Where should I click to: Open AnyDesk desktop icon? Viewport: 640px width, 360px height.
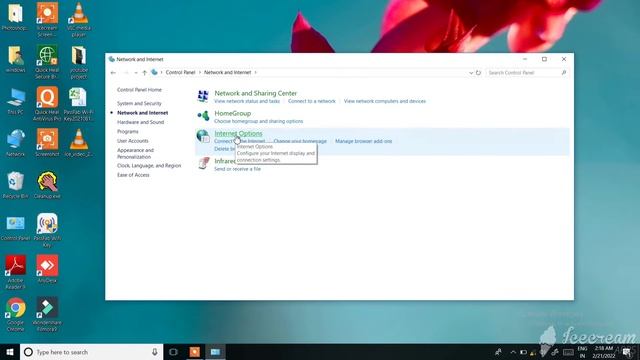(47, 269)
